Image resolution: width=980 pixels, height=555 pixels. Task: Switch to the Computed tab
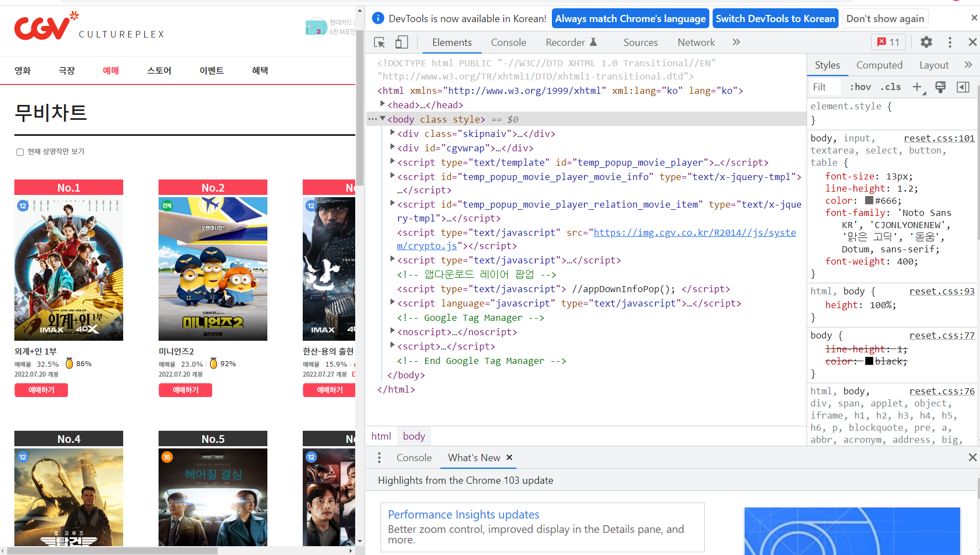point(879,65)
